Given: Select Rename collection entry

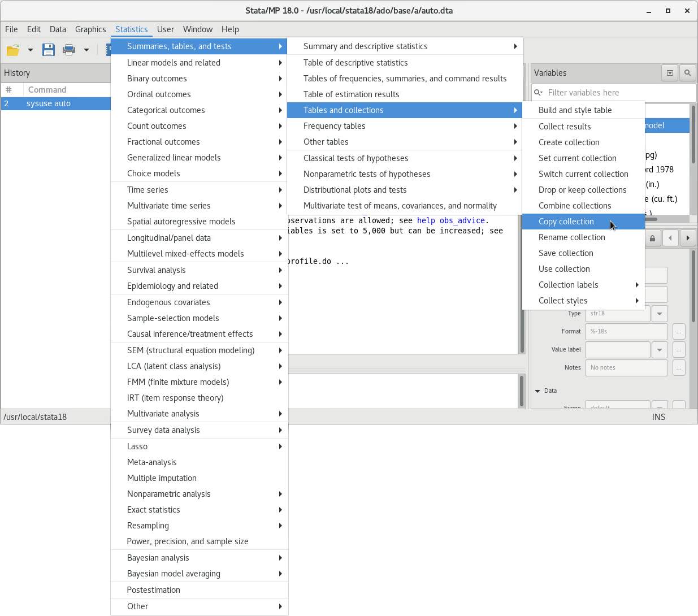Looking at the screenshot, I should coord(583,237).
